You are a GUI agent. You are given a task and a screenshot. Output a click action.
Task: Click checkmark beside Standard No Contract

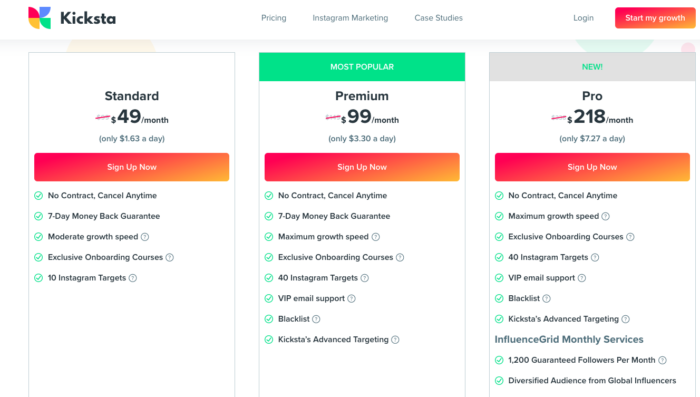(x=39, y=196)
